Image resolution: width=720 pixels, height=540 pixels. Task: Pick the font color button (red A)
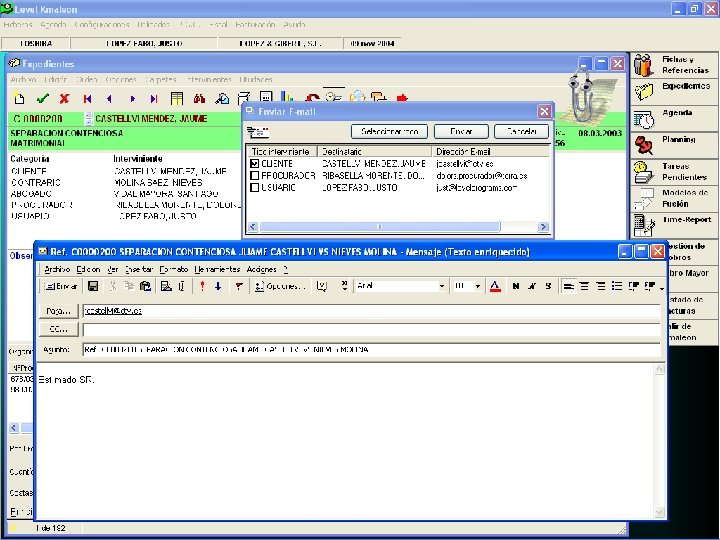[495, 286]
